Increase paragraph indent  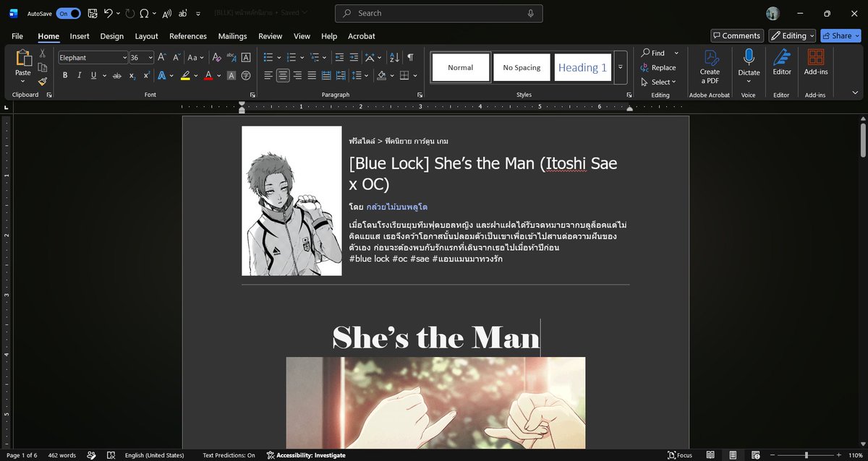354,57
